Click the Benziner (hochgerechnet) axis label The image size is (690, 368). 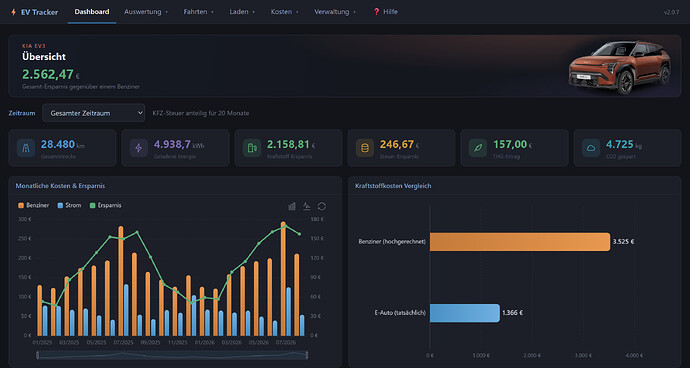pyautogui.click(x=392, y=242)
